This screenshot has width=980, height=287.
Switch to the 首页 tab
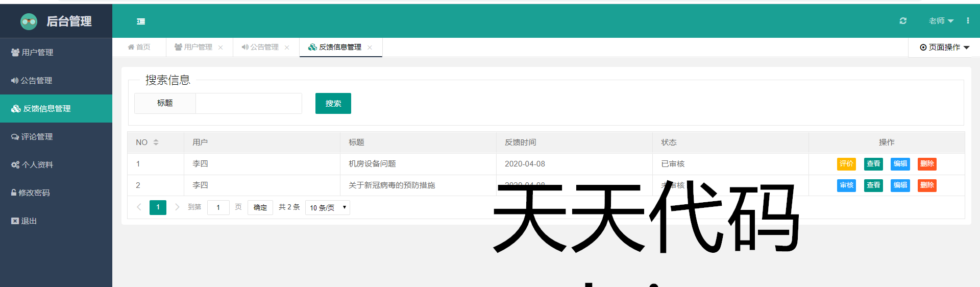[x=139, y=47]
